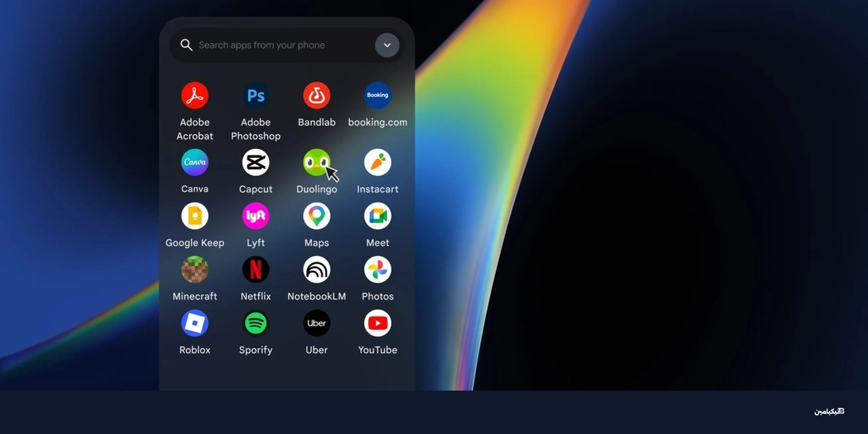Open the booking.com app icon
Screen dimensions: 868x434
click(377, 95)
